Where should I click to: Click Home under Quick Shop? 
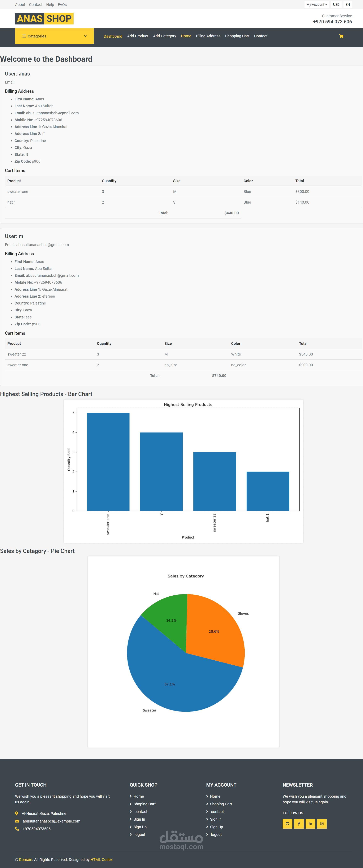tap(139, 796)
